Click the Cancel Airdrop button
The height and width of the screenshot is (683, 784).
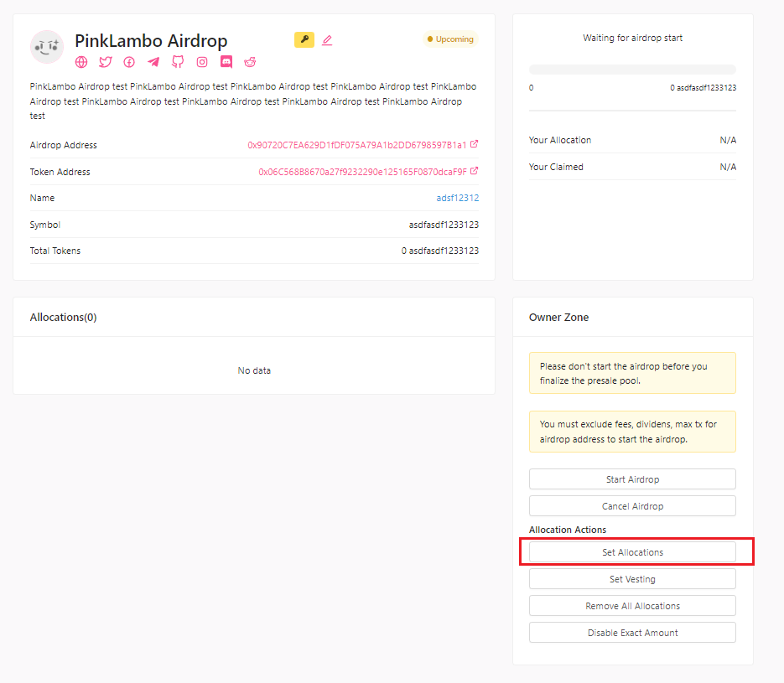point(632,506)
